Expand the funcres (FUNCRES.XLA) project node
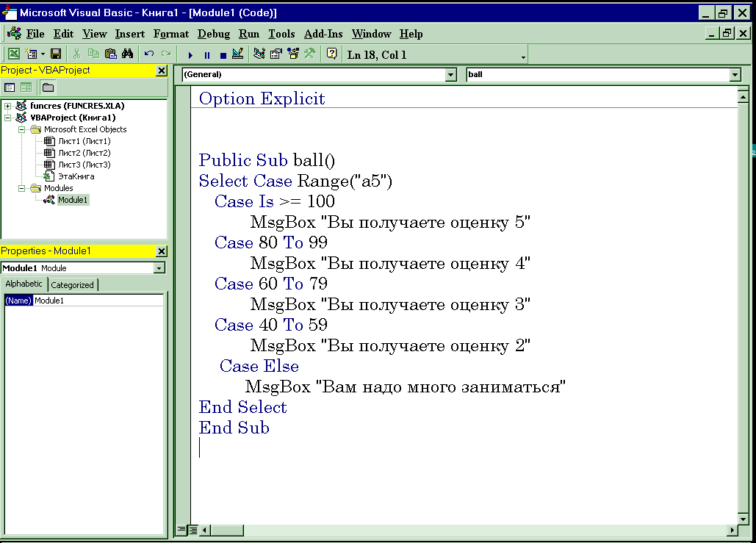 point(7,106)
